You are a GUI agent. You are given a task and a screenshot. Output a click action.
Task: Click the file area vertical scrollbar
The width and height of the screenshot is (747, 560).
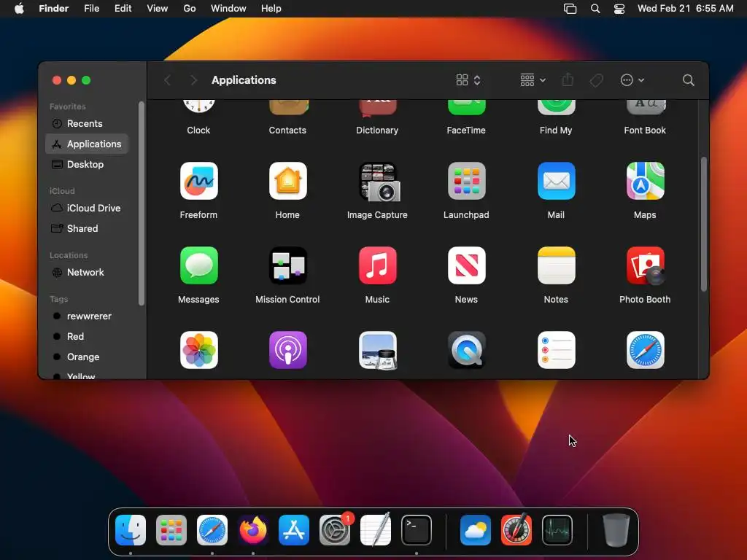coord(704,224)
